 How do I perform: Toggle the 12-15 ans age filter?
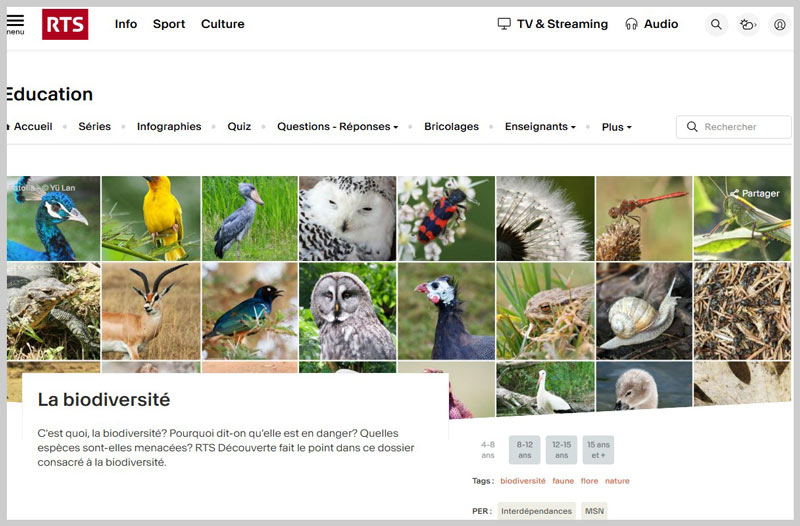click(x=561, y=450)
